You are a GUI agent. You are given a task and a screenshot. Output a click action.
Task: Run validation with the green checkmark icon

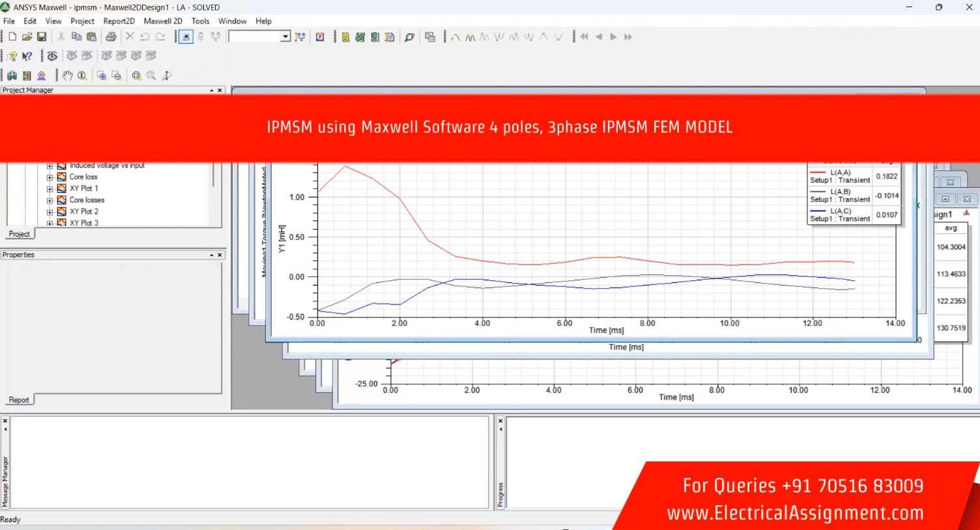[x=360, y=37]
